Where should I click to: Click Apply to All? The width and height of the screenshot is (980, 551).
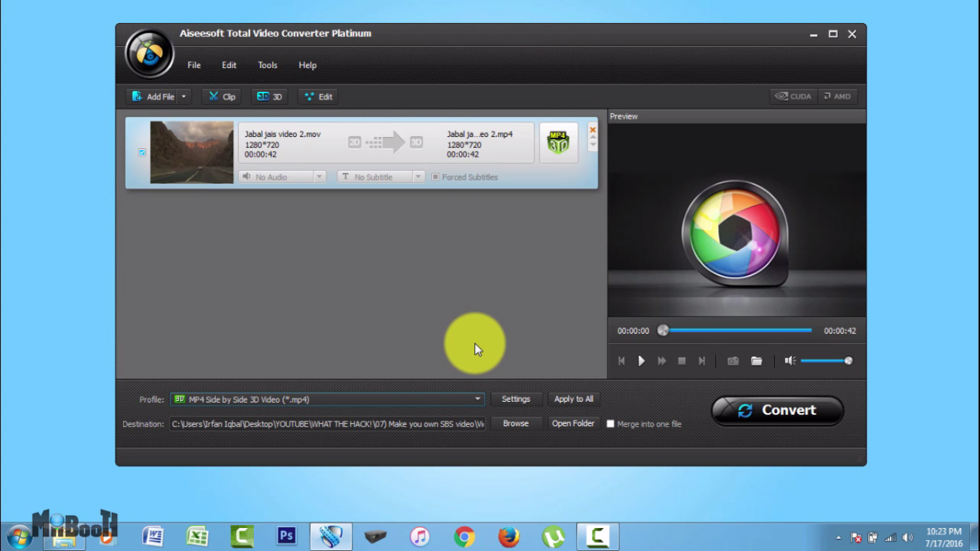coord(574,400)
